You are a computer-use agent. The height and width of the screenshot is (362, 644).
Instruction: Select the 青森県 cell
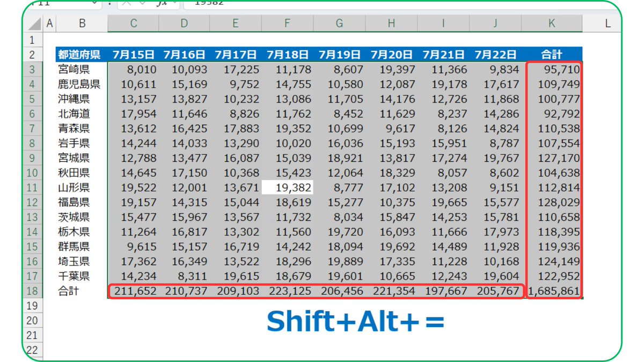[82, 129]
